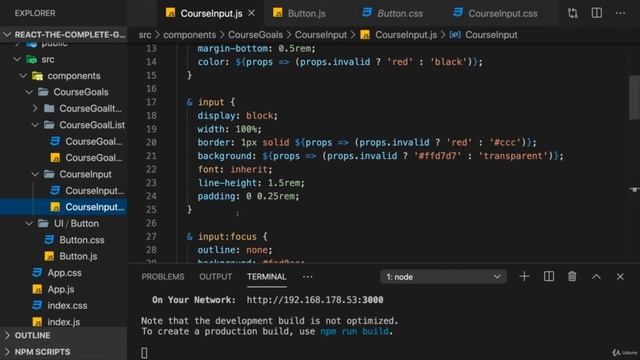The height and width of the screenshot is (360, 640).
Task: Open the OUTPUT panel tab
Action: click(216, 277)
